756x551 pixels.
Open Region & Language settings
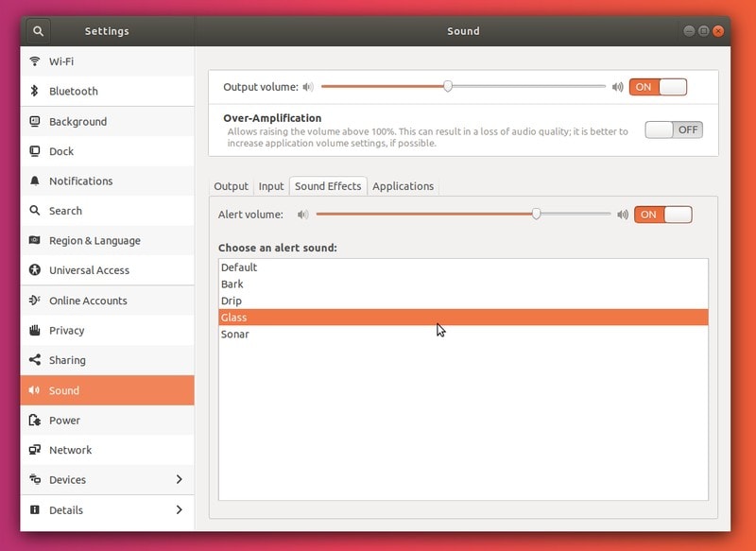click(94, 241)
